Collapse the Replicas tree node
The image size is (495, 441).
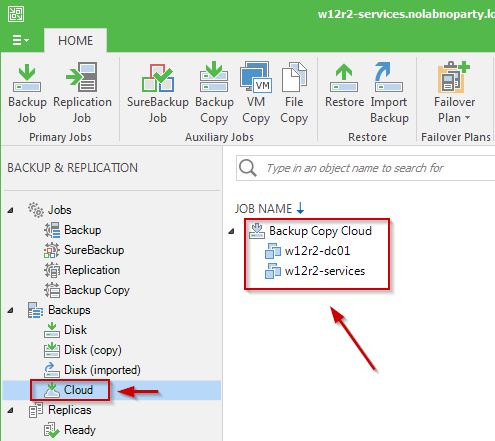[x=11, y=410]
